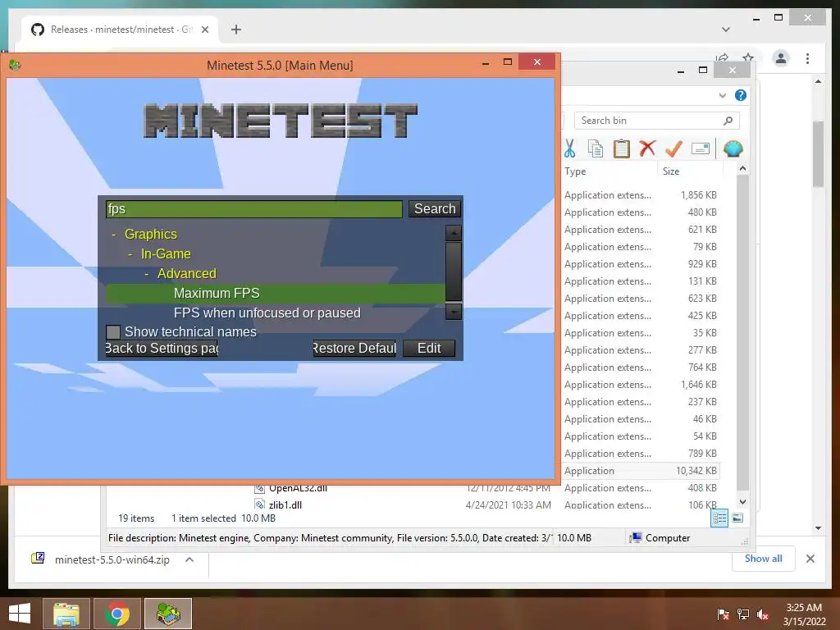Viewport: 840px width, 630px height.
Task: Select the Maximum FPS setting
Action: click(x=276, y=293)
